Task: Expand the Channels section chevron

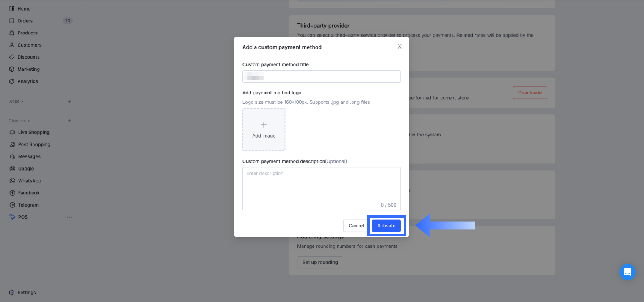Action: 28,121
